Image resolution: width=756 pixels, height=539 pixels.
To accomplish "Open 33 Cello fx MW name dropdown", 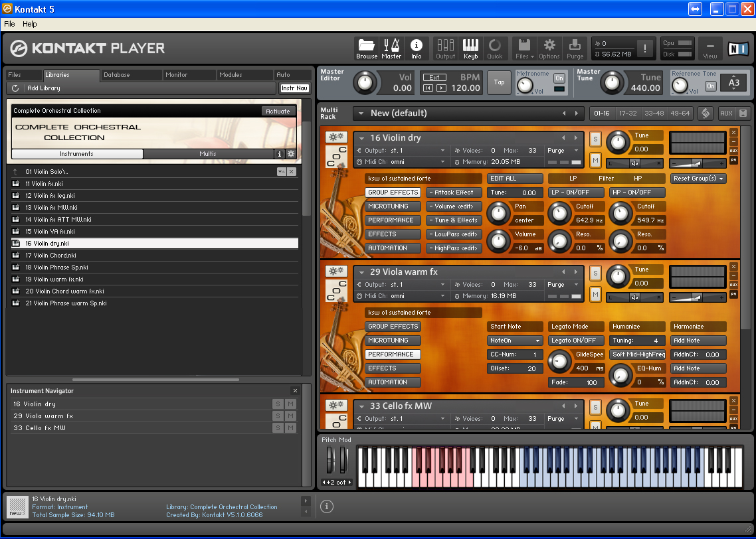I will [361, 406].
